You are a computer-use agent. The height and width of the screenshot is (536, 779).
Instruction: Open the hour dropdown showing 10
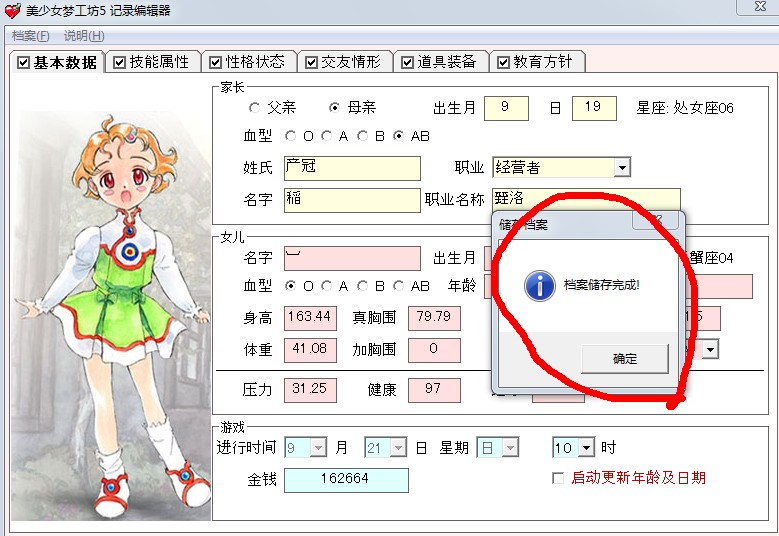[x=586, y=448]
